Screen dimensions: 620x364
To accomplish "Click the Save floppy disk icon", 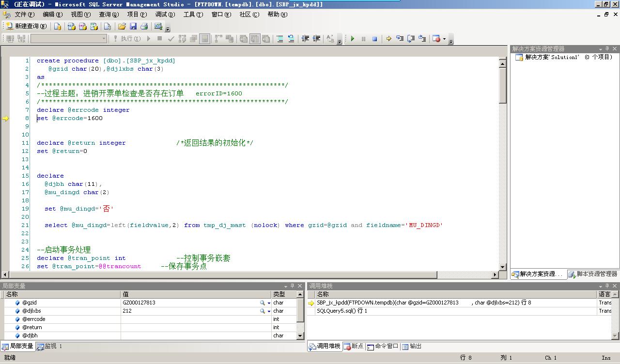I will click(133, 26).
